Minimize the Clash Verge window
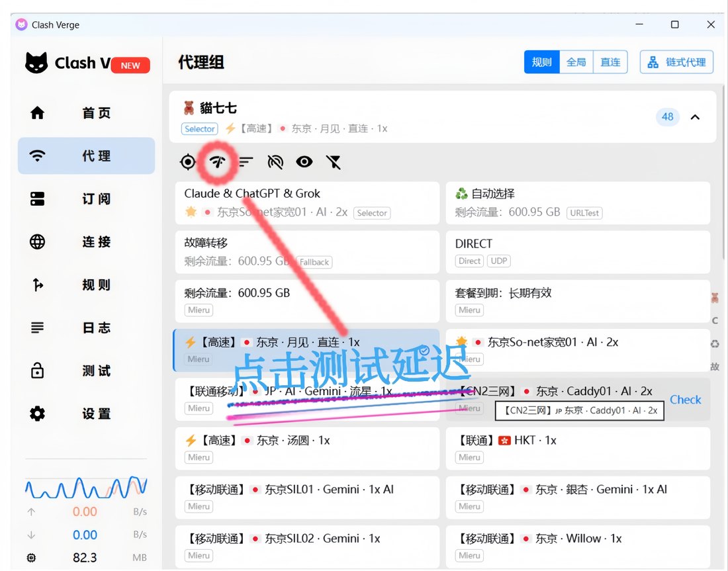The height and width of the screenshot is (571, 728). 639,24
